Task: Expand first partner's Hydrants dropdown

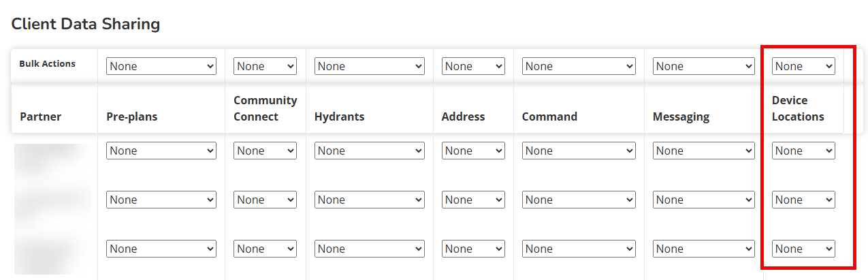Action: click(x=370, y=151)
